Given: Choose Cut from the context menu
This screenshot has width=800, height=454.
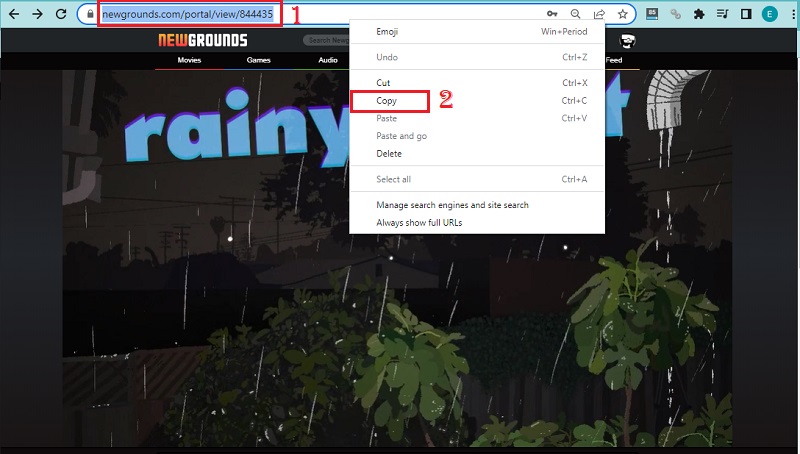Looking at the screenshot, I should pyautogui.click(x=477, y=83).
